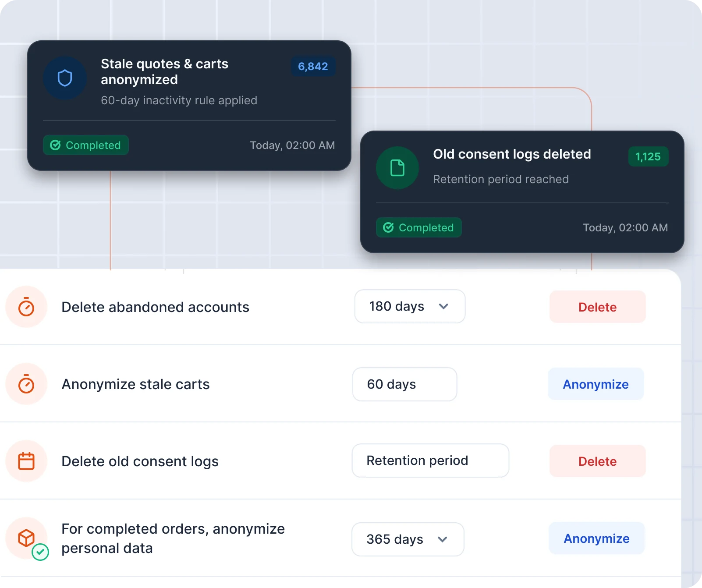Click the green checkmark badge on the box icon
Image resolution: width=702 pixels, height=588 pixels.
coord(40,552)
